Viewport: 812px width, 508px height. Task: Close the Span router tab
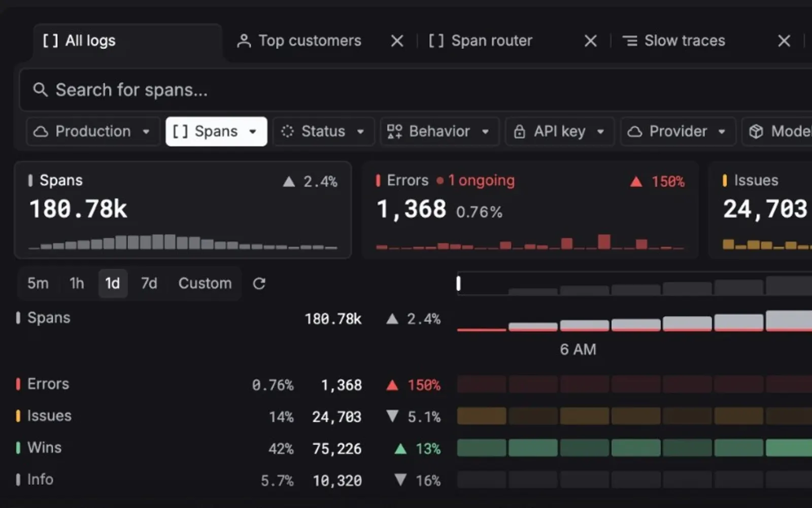591,41
